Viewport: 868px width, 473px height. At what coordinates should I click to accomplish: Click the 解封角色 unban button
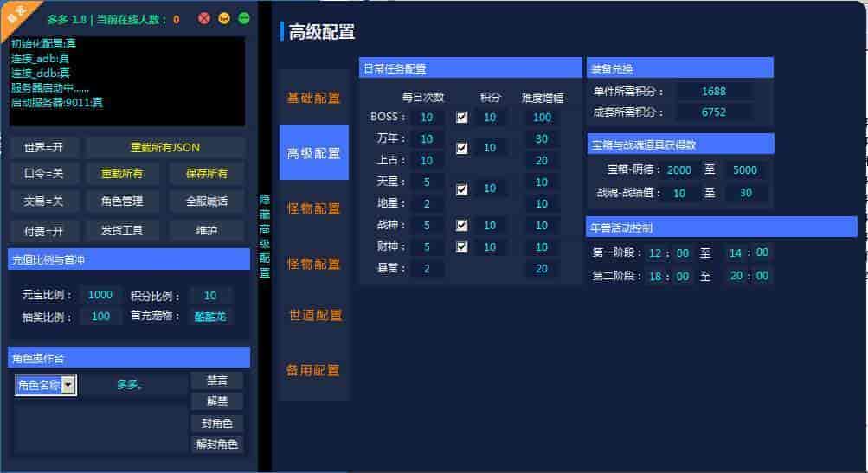217,444
